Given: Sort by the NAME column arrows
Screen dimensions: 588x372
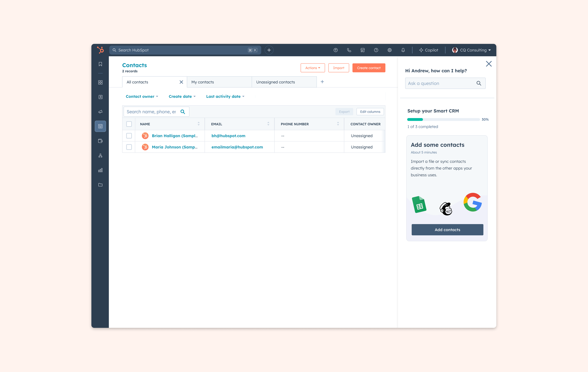Looking at the screenshot, I should [199, 124].
